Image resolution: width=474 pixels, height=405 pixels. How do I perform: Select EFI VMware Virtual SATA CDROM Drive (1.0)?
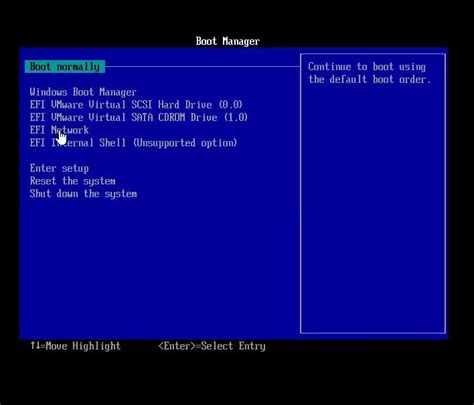(139, 117)
